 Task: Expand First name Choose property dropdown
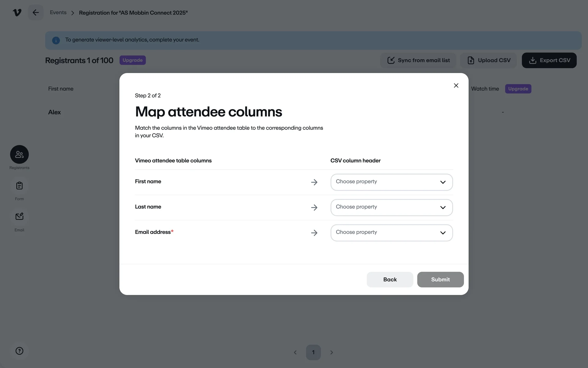click(x=391, y=182)
